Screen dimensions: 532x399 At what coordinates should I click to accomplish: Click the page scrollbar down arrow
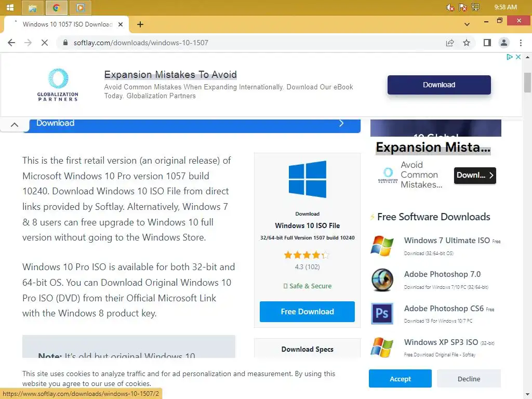[528, 395]
